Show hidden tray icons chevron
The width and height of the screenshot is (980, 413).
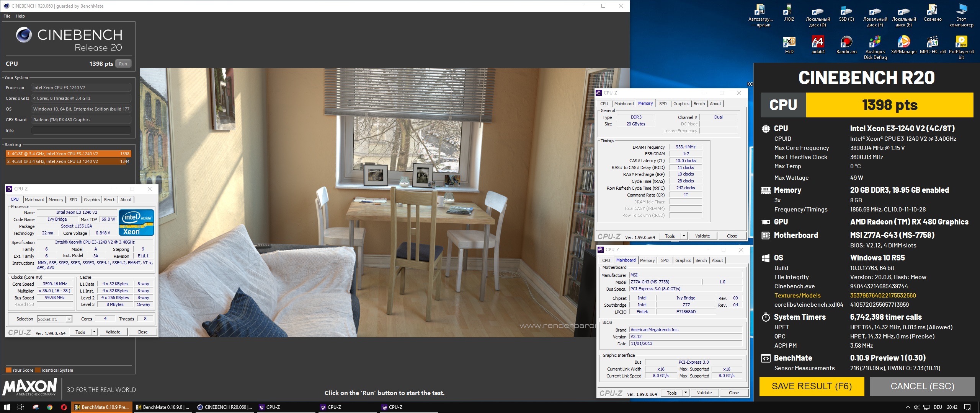(908, 407)
